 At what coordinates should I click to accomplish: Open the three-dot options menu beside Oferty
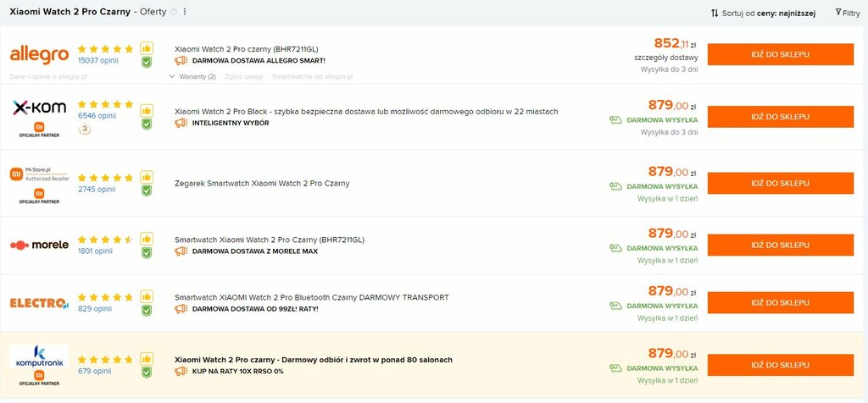[185, 12]
